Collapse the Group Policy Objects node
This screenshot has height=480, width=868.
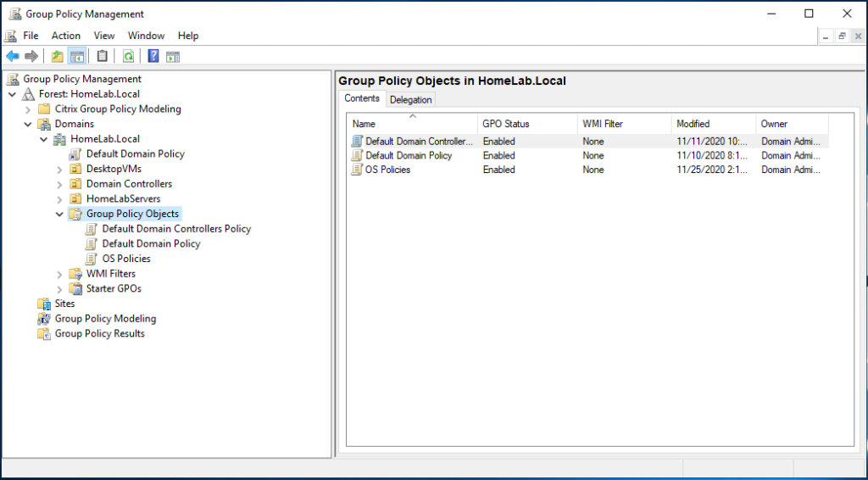click(x=60, y=214)
